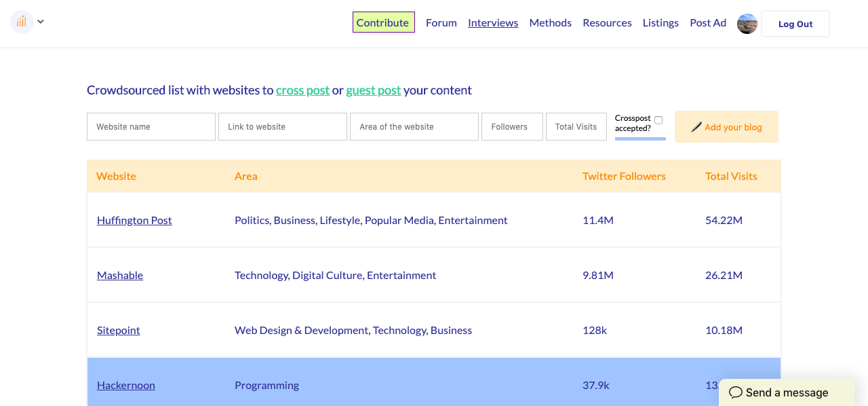The width and height of the screenshot is (868, 406).
Task: Follow the guest post link
Action: coord(373,90)
